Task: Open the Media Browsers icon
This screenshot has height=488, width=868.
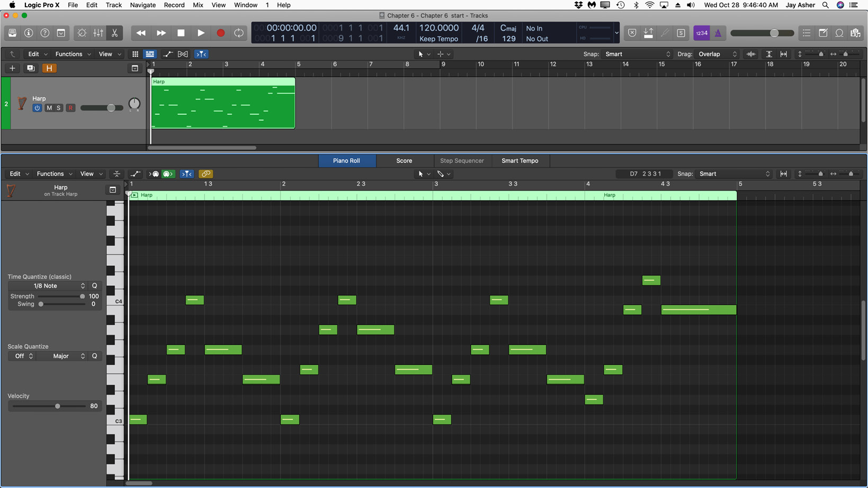Action: 856,33
